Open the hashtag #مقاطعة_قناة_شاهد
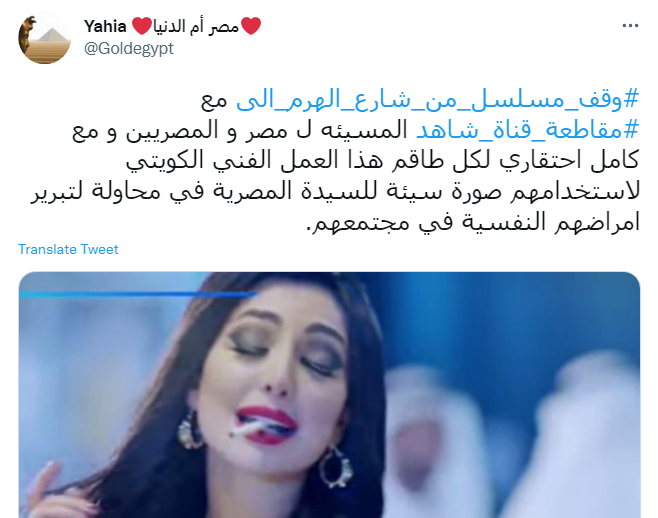This screenshot has width=658, height=518. [527, 130]
